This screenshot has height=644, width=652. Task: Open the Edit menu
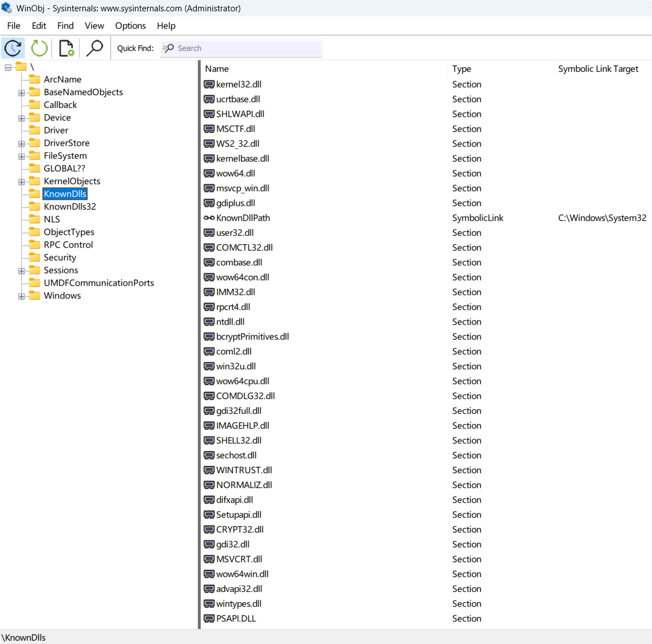click(39, 26)
